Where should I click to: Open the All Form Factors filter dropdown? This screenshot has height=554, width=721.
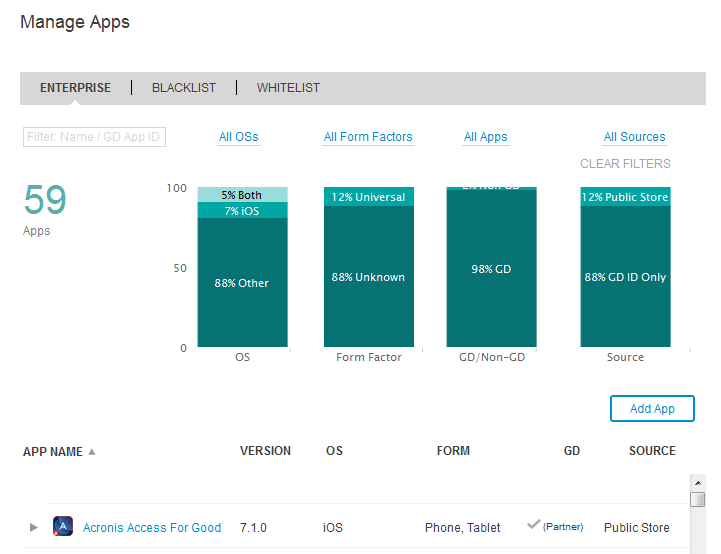(368, 137)
